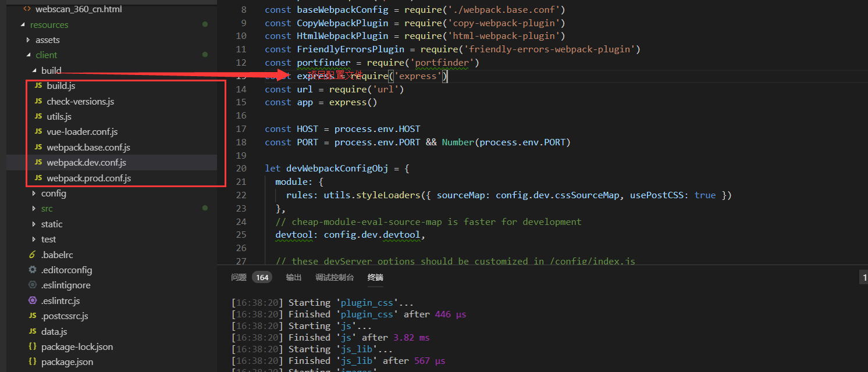This screenshot has height=372, width=868.
Task: Click the JS icon beside .postcssrc.js
Action: click(33, 316)
